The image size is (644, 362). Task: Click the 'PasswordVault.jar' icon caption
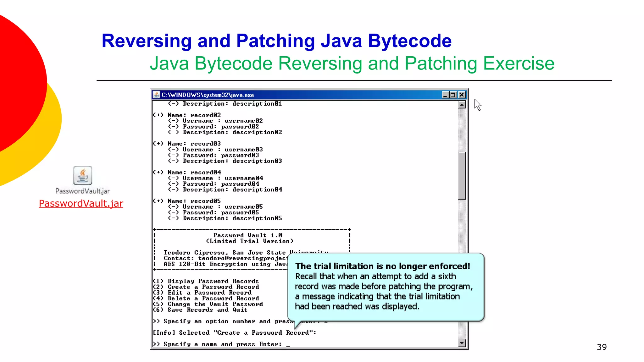(83, 191)
